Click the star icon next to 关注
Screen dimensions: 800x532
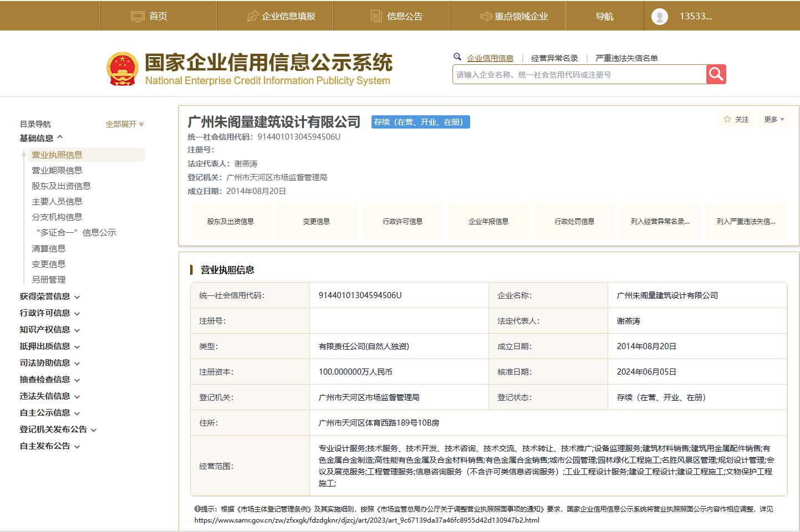click(x=727, y=119)
